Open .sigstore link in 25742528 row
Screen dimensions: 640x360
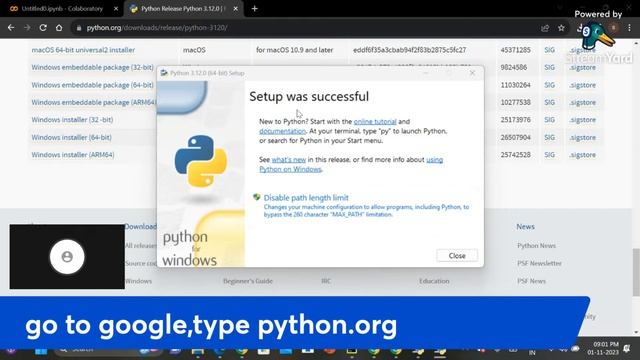(582, 155)
